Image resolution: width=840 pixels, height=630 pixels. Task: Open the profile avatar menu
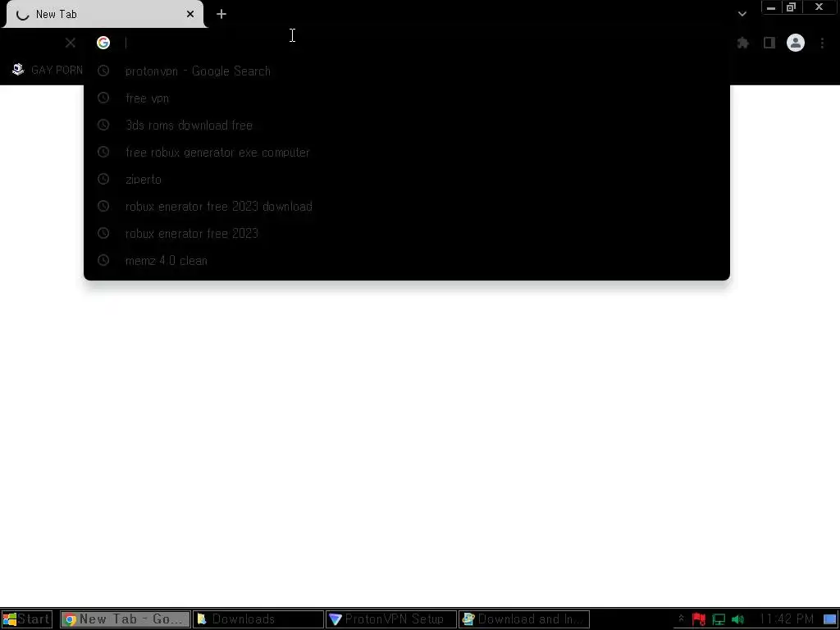[x=796, y=43]
